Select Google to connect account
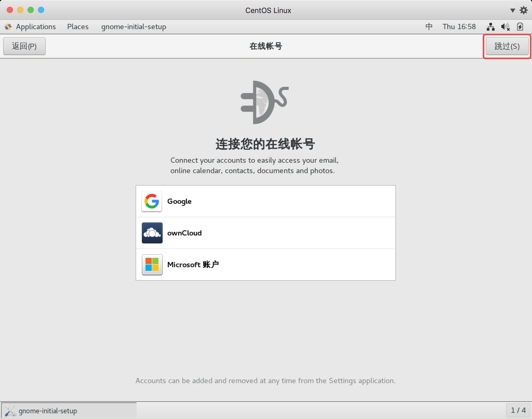This screenshot has height=419, width=532. coord(265,201)
